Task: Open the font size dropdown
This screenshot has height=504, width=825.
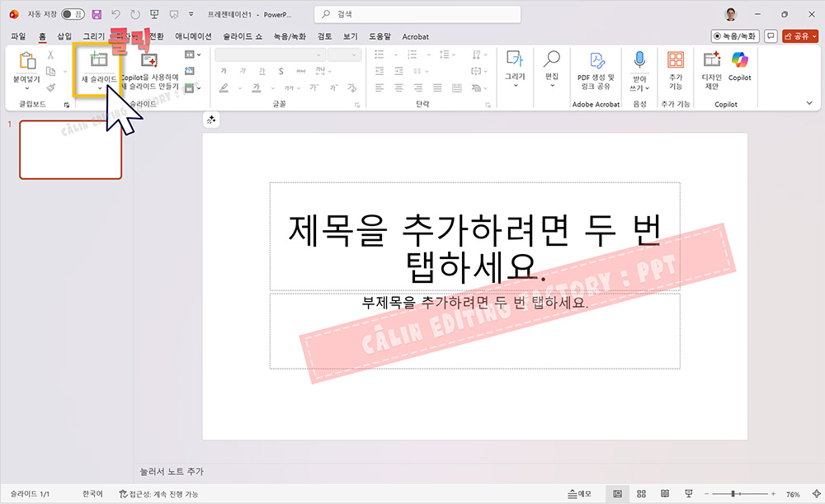Action: click(x=345, y=55)
